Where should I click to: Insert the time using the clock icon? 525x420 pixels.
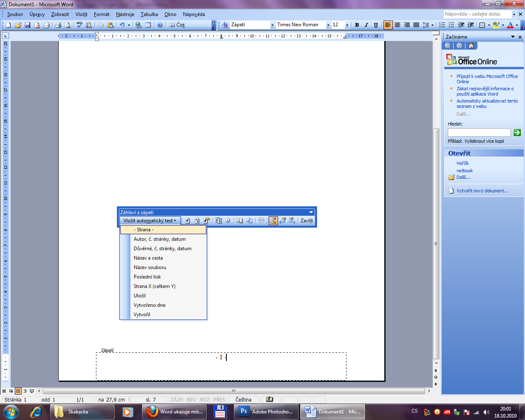point(228,221)
